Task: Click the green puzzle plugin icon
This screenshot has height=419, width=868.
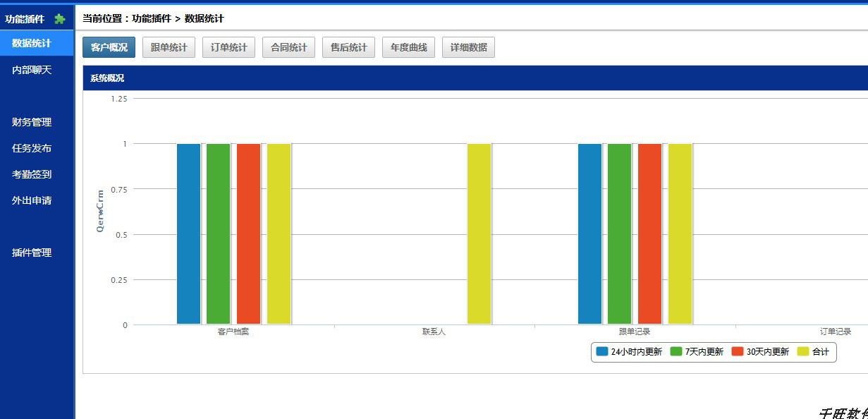Action: 60,19
